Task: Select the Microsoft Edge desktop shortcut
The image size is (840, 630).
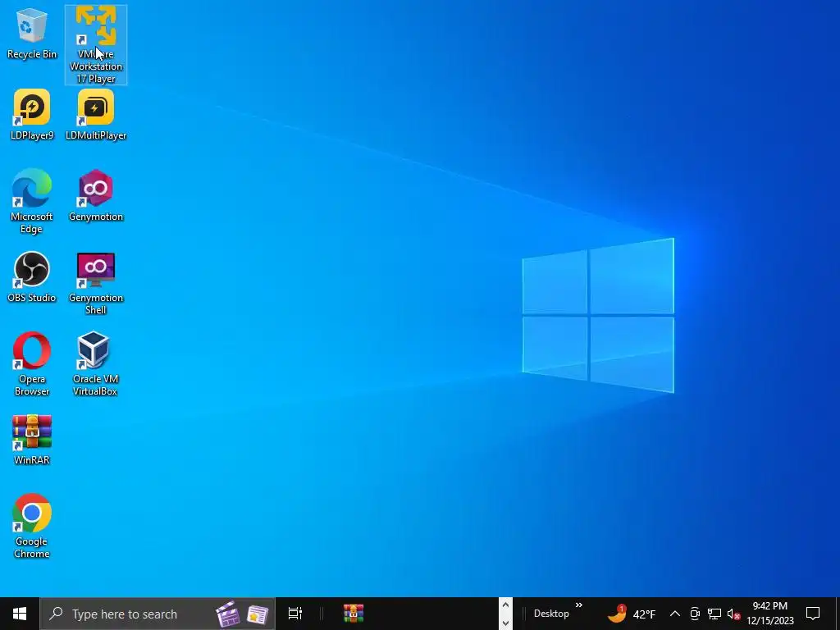Action: click(x=32, y=202)
